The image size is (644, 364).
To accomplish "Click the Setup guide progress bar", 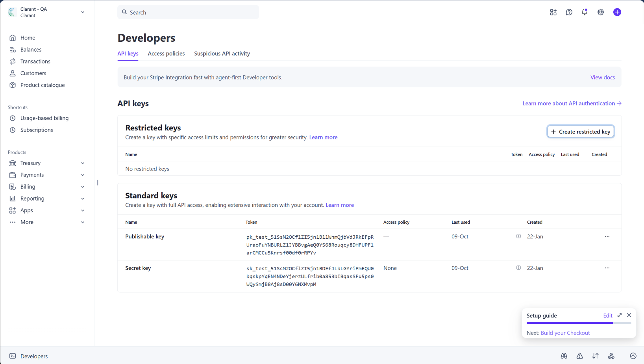I will click(579, 323).
